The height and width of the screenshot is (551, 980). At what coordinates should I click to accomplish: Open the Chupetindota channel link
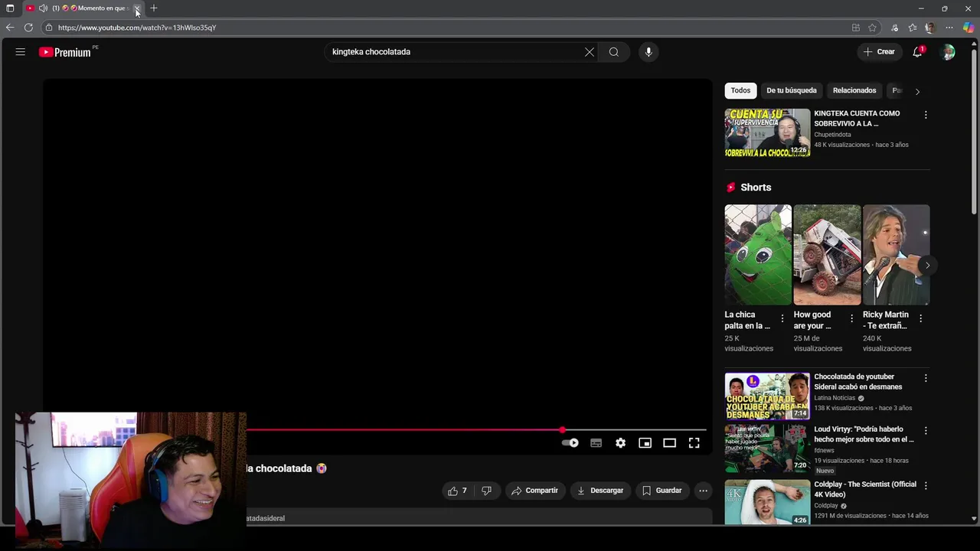832,135
